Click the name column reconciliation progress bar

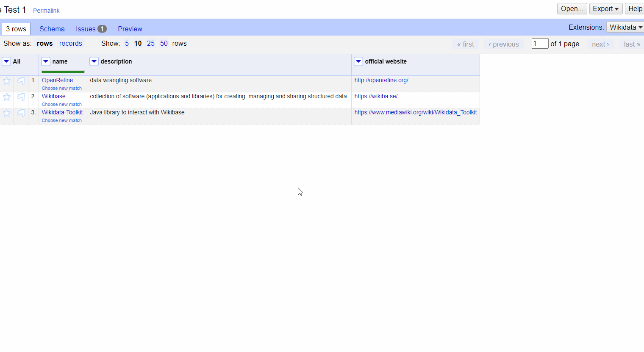(x=63, y=72)
